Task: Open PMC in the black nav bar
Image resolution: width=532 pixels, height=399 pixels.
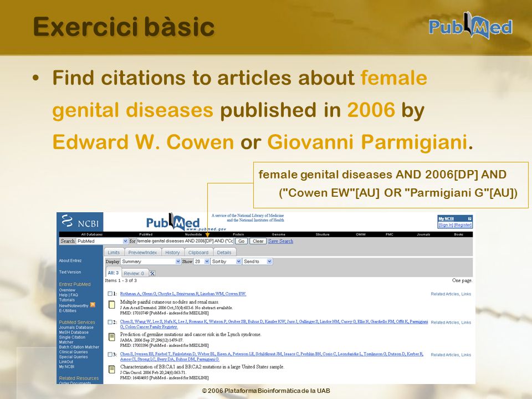Action: (389, 234)
